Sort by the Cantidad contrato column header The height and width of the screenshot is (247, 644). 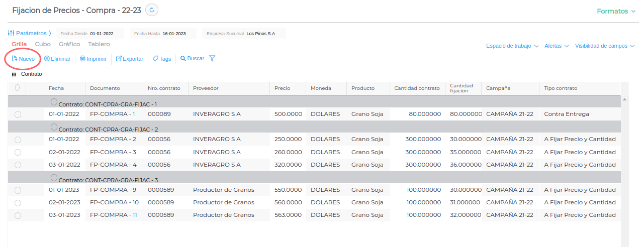tap(417, 88)
